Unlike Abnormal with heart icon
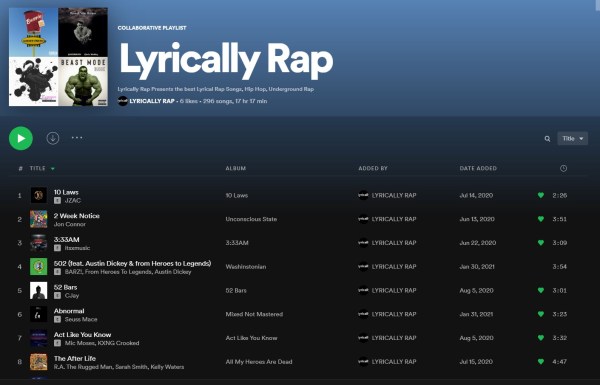 [x=541, y=314]
